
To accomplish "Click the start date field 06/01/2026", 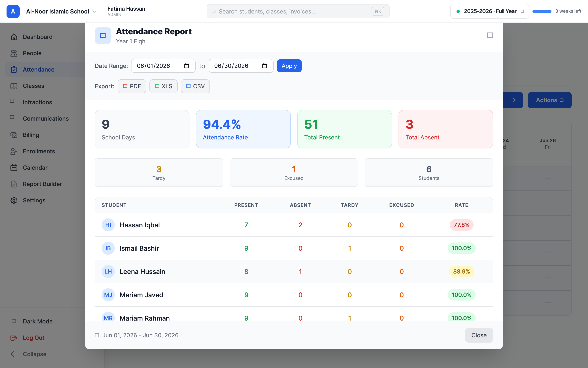I will [x=163, y=66].
